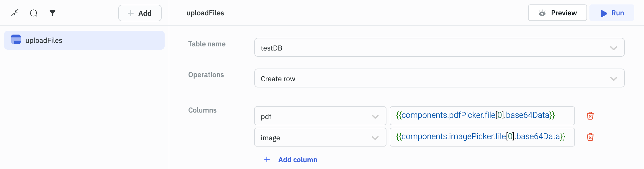Open the query search magnifier icon
Viewport: 644px width, 169px height.
[x=34, y=13]
